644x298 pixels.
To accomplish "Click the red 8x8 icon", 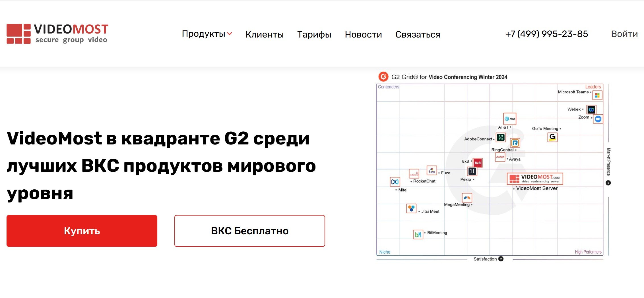I will pos(478,163).
